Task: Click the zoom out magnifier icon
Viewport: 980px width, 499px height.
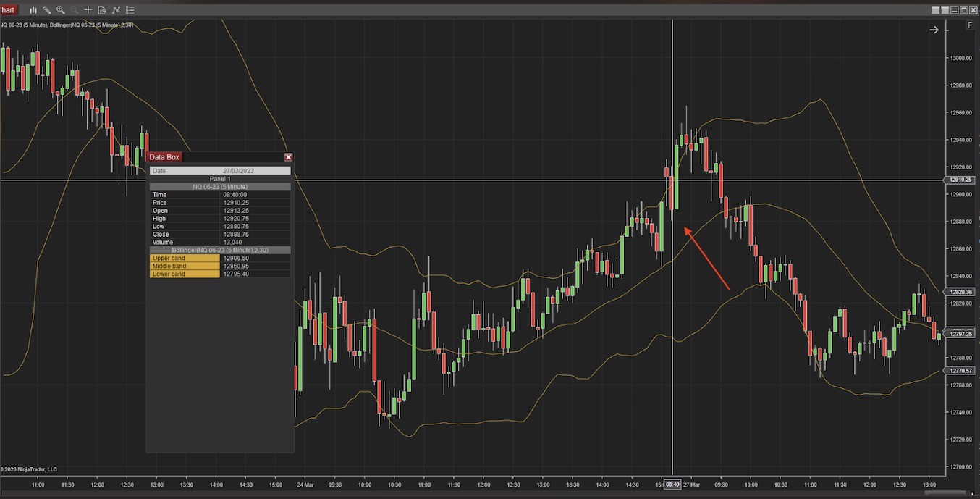Action: pos(75,10)
